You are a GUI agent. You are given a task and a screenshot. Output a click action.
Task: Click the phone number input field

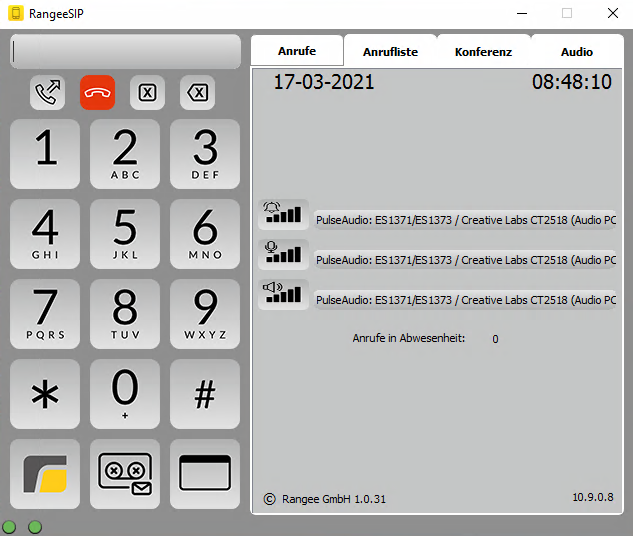click(125, 51)
